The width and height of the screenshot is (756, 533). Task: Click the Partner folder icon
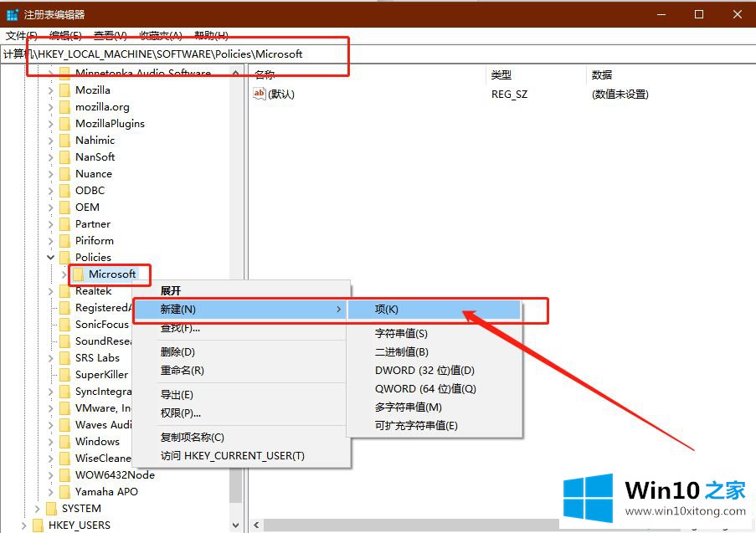click(64, 224)
